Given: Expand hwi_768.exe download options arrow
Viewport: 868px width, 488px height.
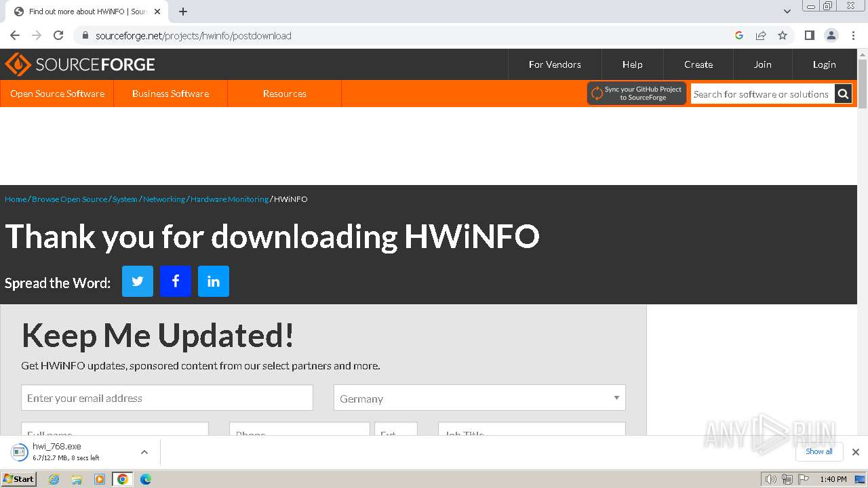Looking at the screenshot, I should click(144, 452).
